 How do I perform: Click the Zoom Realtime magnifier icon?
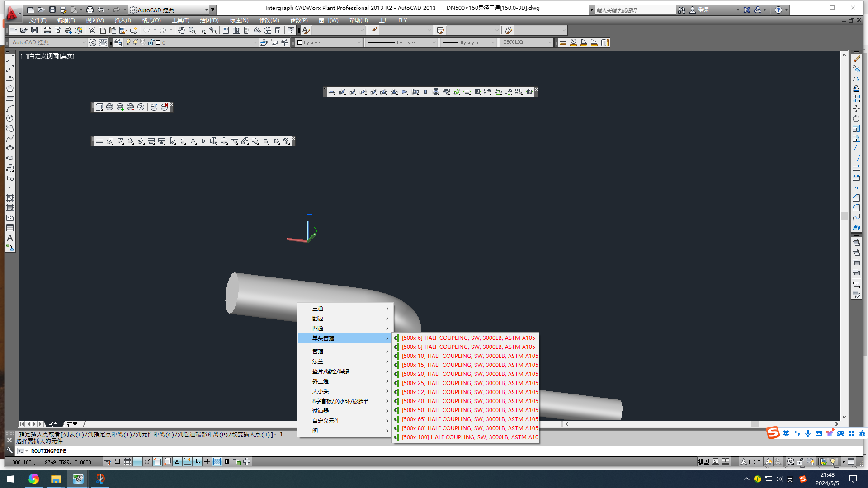[192, 30]
